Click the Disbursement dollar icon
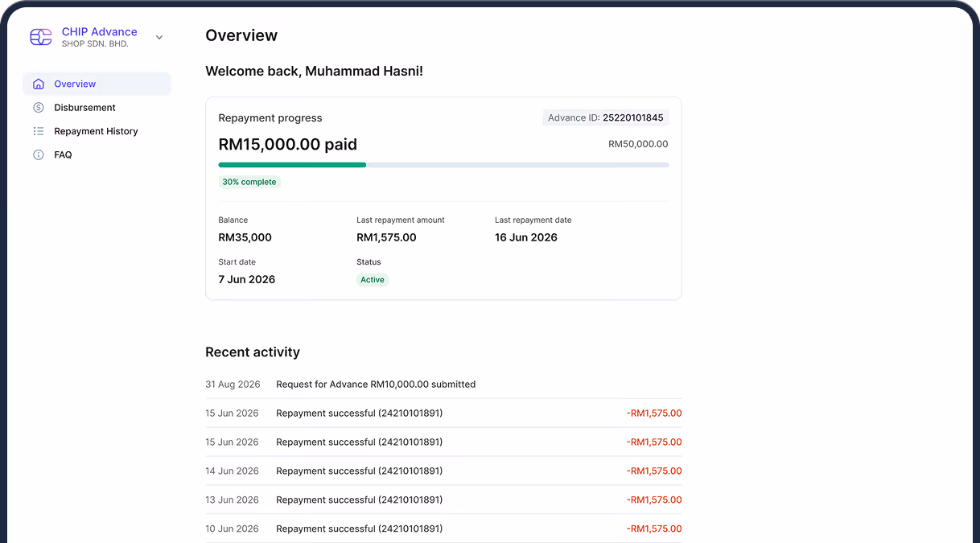980x543 pixels. click(39, 108)
